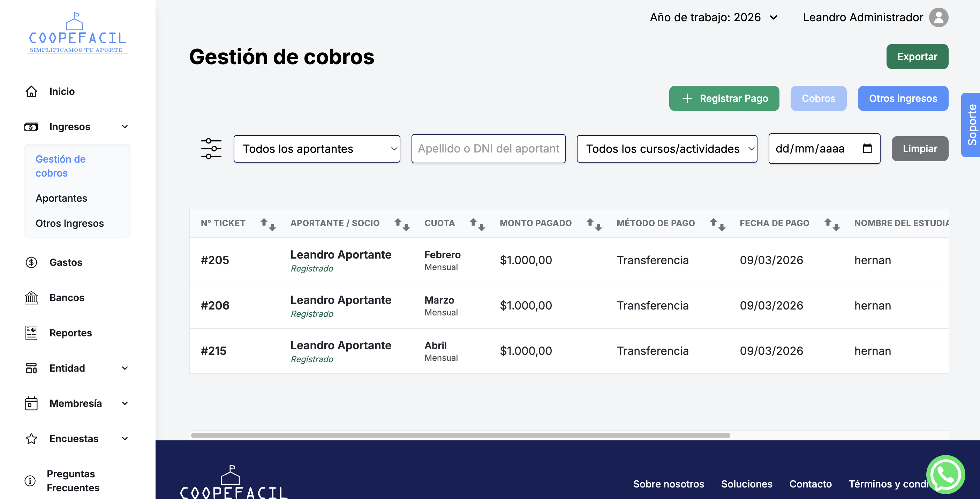The image size is (980, 499).
Task: Click the filter sliders icon
Action: tap(211, 149)
